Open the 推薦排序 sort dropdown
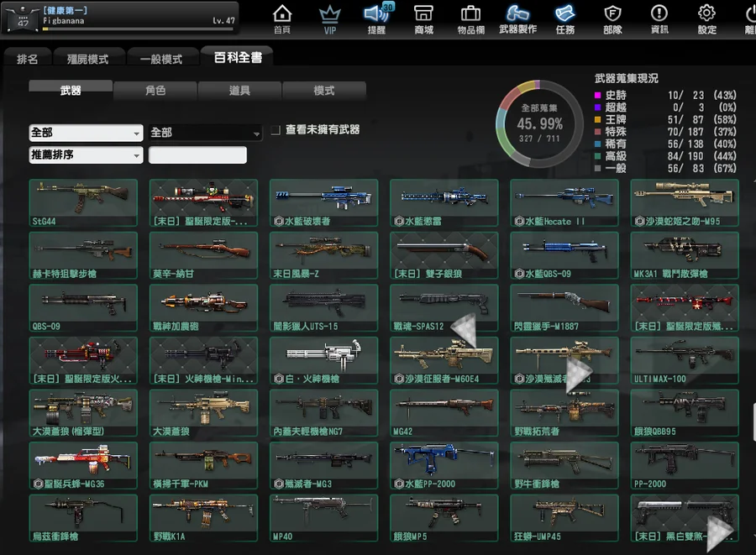Screen dimensions: 756x555 (86, 155)
